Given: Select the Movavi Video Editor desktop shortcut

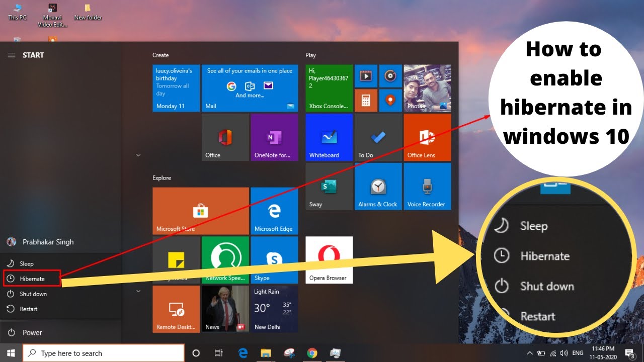Looking at the screenshot, I should [x=52, y=15].
